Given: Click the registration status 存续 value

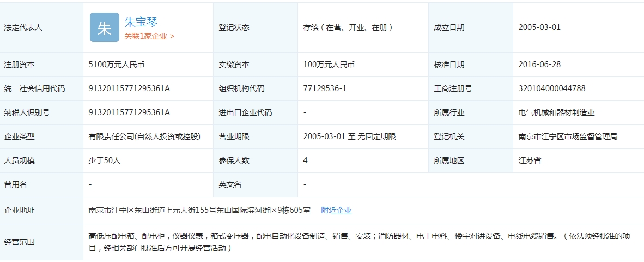Looking at the screenshot, I should tap(348, 27).
